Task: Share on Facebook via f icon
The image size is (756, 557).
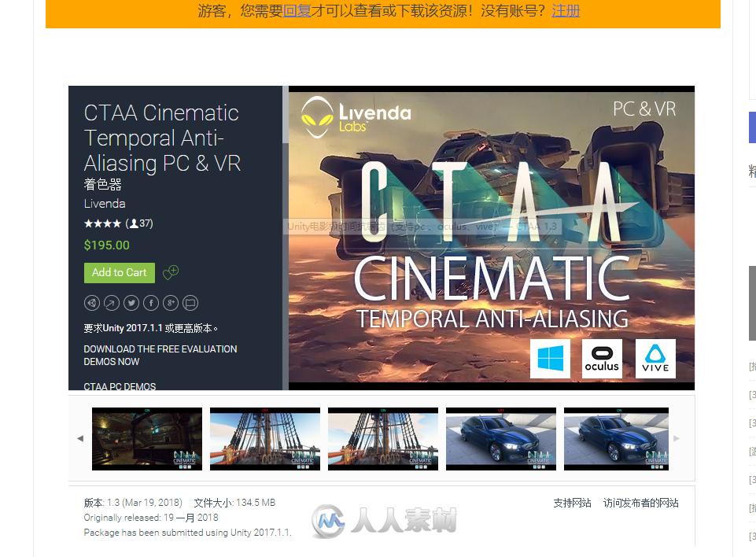Action: (151, 303)
